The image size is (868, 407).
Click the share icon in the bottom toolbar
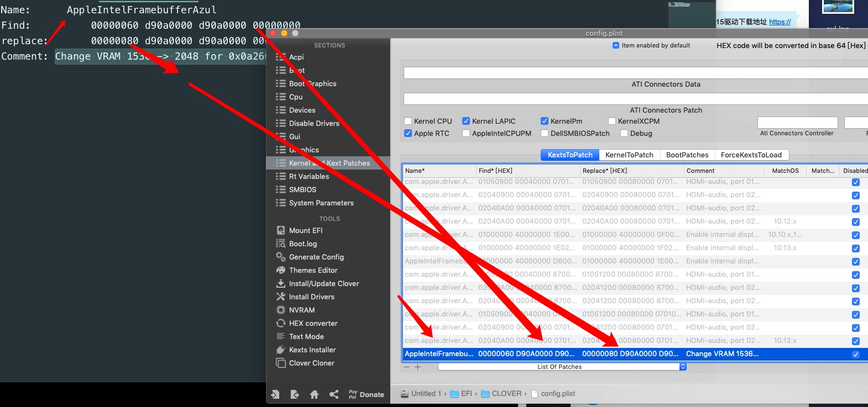point(334,394)
